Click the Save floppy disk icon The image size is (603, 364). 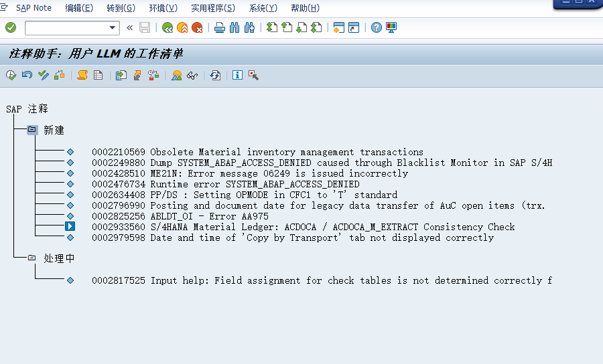tap(145, 27)
